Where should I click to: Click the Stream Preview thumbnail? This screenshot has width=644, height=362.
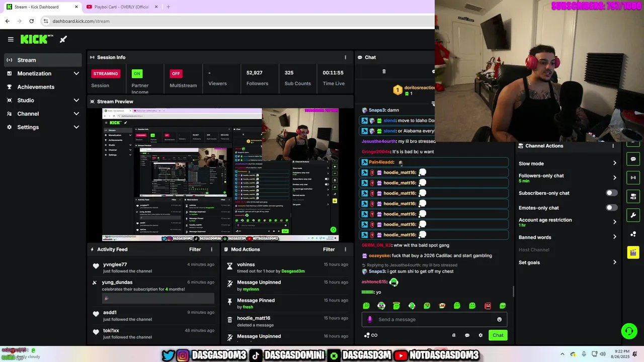(x=220, y=175)
